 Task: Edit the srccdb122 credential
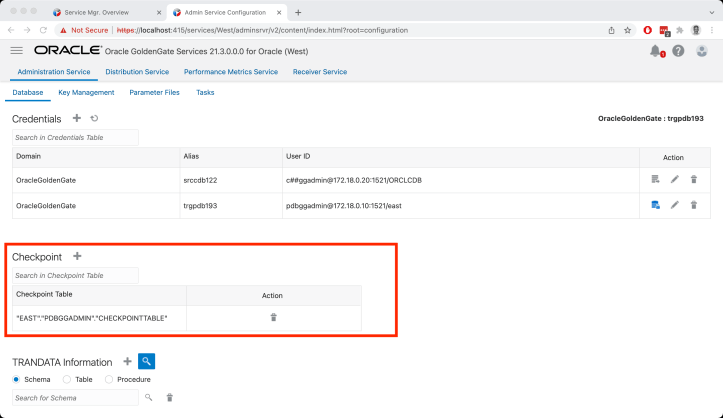click(x=674, y=179)
